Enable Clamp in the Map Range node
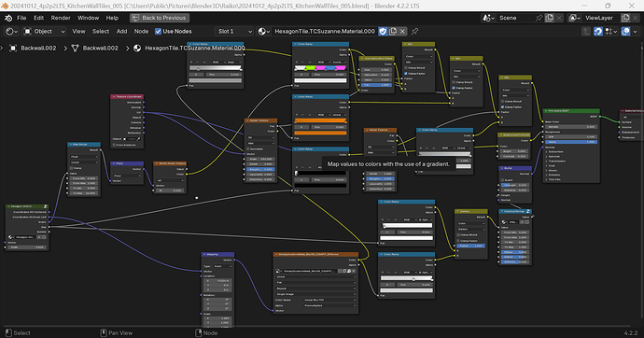644x338 pixels. coord(72,168)
